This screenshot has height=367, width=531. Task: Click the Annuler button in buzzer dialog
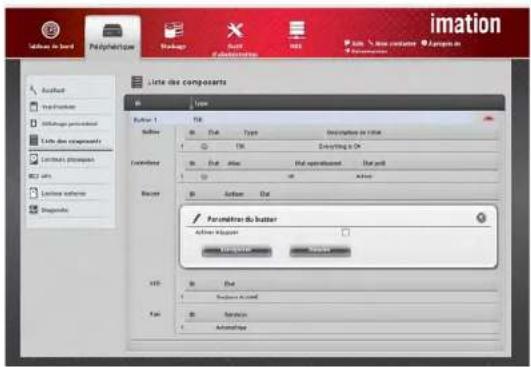click(320, 251)
